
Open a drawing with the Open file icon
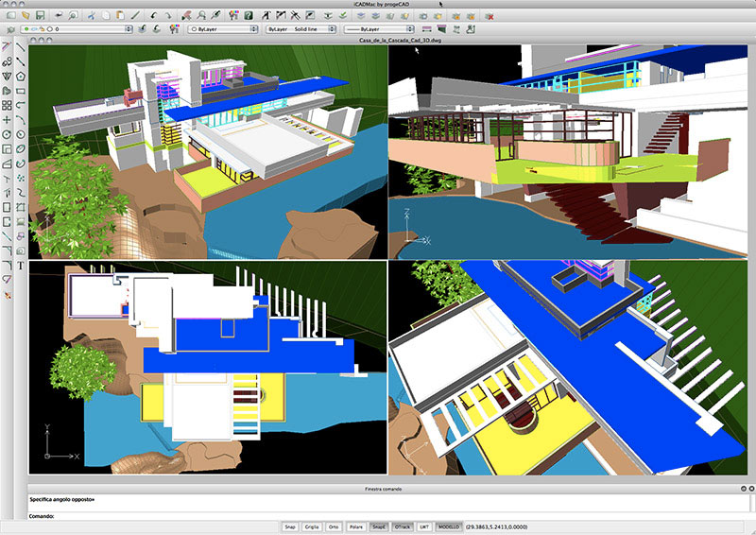coord(26,15)
